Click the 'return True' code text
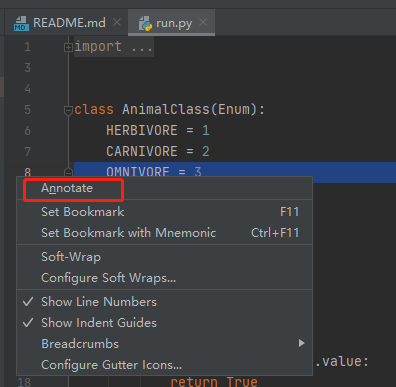Screen dimensions: 396x387 [x=214, y=381]
